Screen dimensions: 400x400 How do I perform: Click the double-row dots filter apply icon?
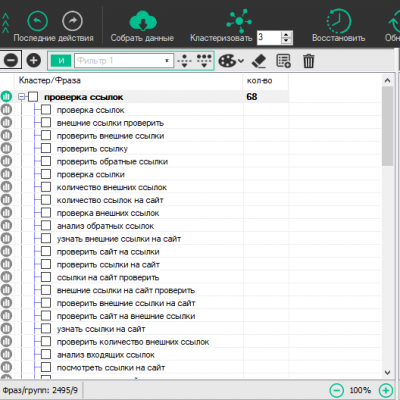(204, 61)
